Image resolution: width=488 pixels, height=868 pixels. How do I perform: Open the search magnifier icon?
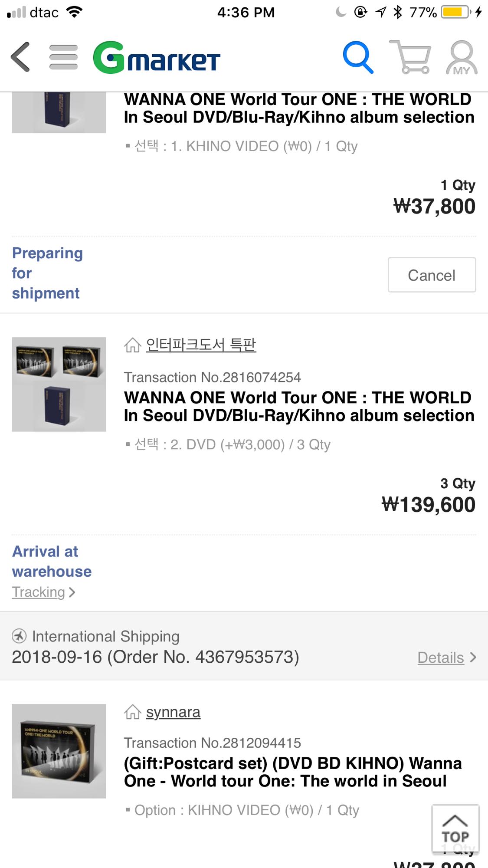358,57
